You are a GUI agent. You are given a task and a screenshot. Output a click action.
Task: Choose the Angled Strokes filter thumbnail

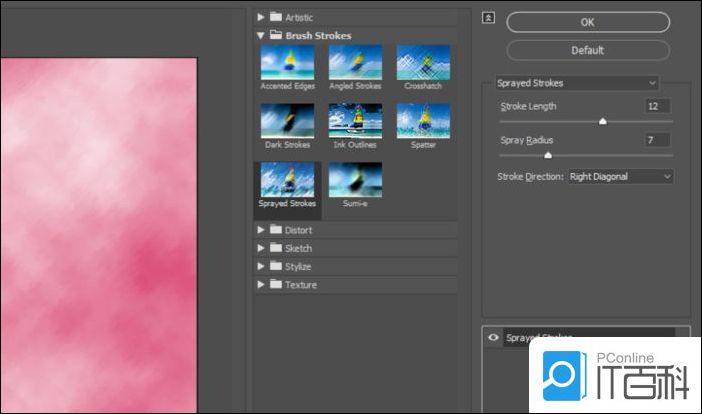[x=355, y=62]
